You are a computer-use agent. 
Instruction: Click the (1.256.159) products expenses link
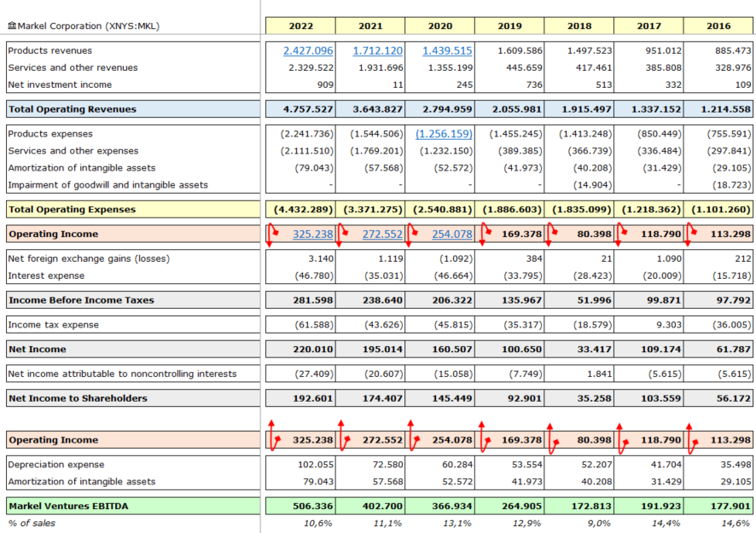(444, 134)
